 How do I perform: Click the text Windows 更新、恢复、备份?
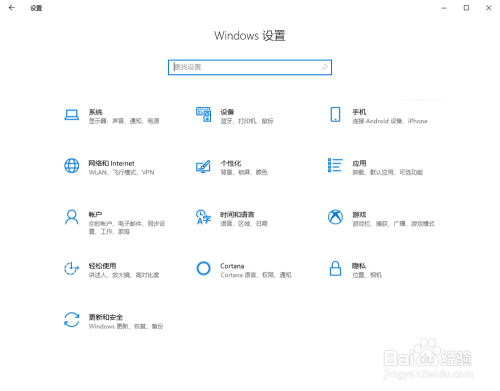[126, 326]
